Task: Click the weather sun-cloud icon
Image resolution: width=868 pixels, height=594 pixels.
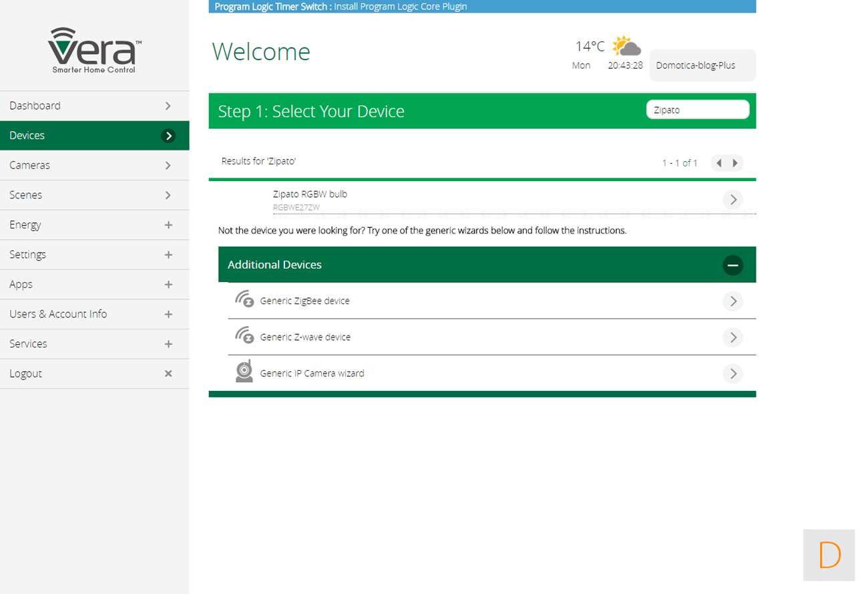Action: (x=626, y=47)
